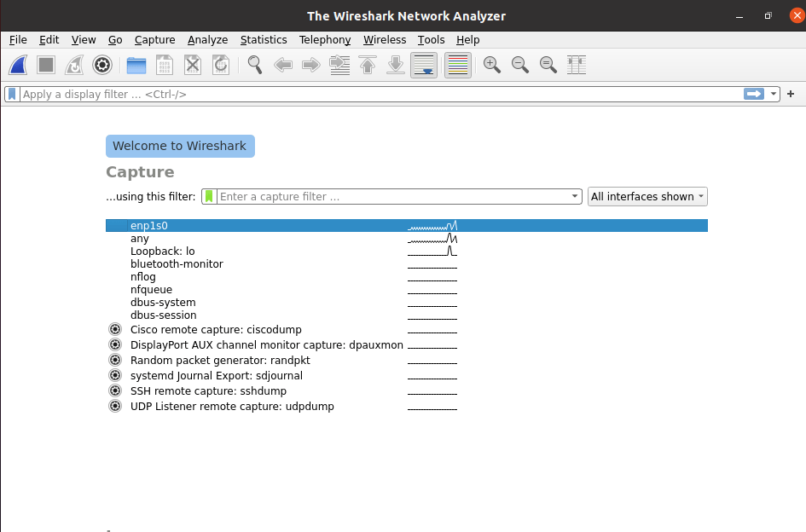Go to specified packet icon
Screen dimensions: 806x532
339,66
